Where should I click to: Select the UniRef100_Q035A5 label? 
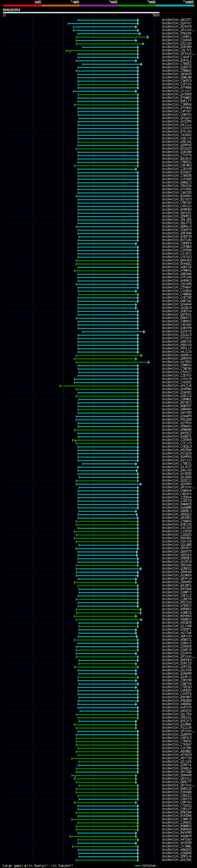(x=177, y=94)
